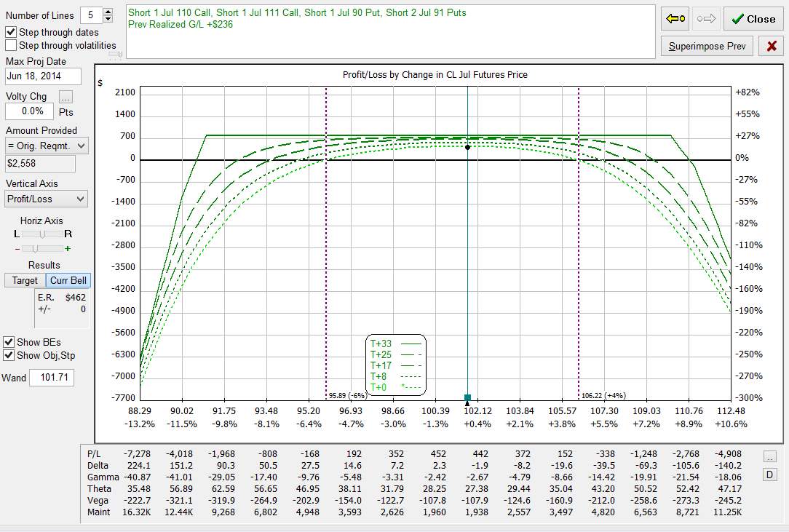Screen dimensions: 789x532
Task: Click the Maint value 16.32K
Action: click(x=136, y=512)
